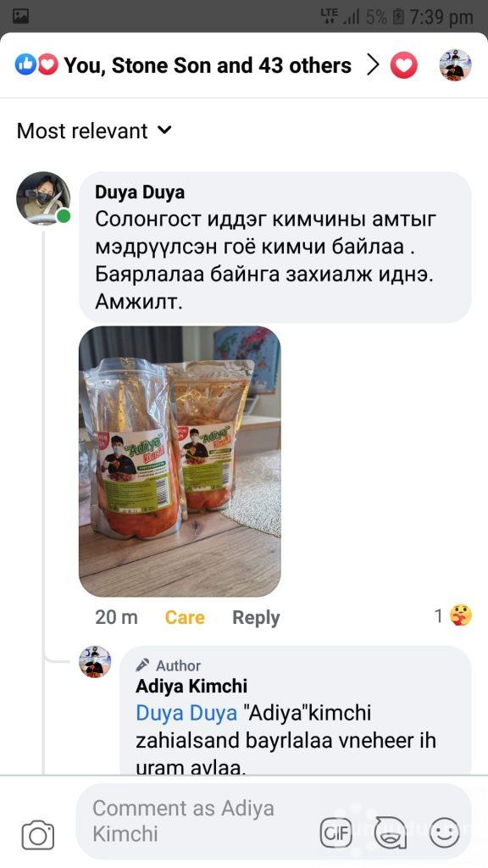Open the page avatar at top right
This screenshot has width=488, height=868.
click(x=455, y=65)
